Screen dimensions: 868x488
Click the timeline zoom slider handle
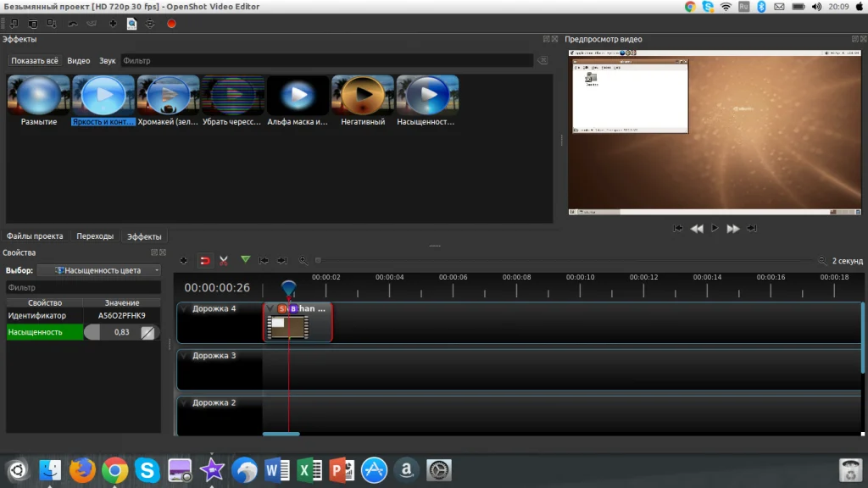(318, 261)
